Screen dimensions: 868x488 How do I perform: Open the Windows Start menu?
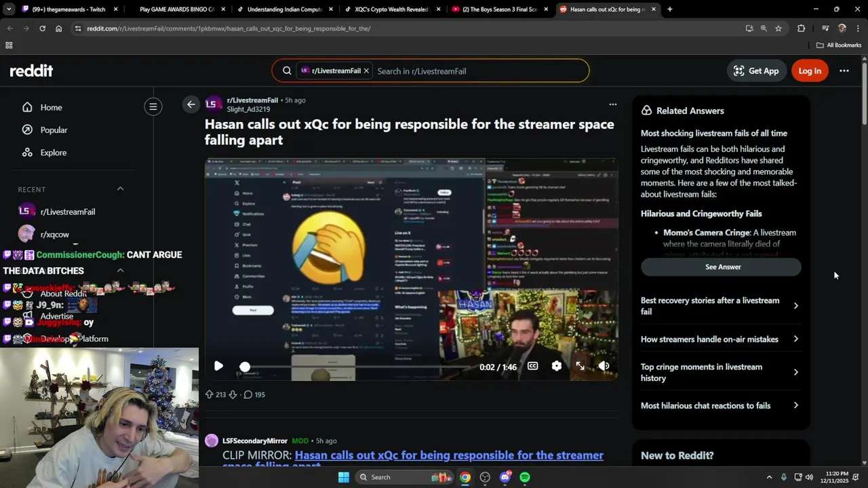tap(344, 477)
